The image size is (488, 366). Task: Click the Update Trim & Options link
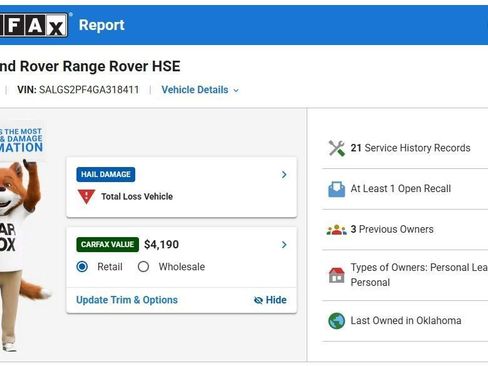pyautogui.click(x=127, y=300)
